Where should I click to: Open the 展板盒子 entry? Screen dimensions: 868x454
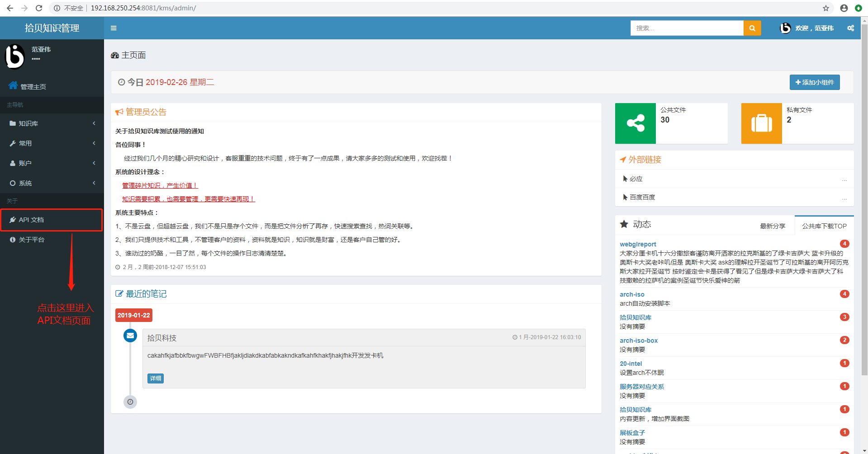point(632,433)
